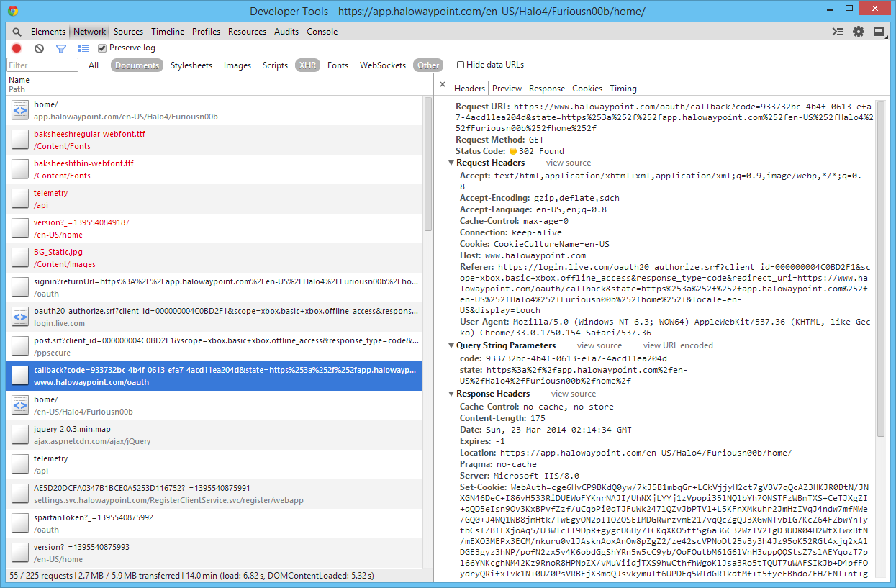Viewport: 896px width, 588px height.
Task: Click Chrome icon in the title bar
Action: tap(13, 11)
